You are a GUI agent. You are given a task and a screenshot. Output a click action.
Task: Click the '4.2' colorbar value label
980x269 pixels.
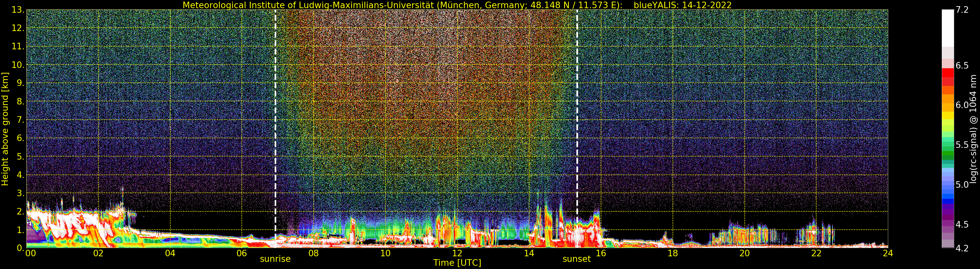pyautogui.click(x=962, y=248)
